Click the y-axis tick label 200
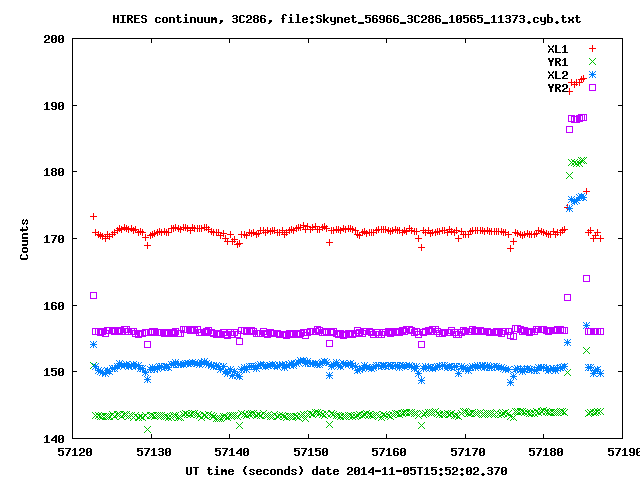The width and height of the screenshot is (640, 480). click(x=54, y=40)
